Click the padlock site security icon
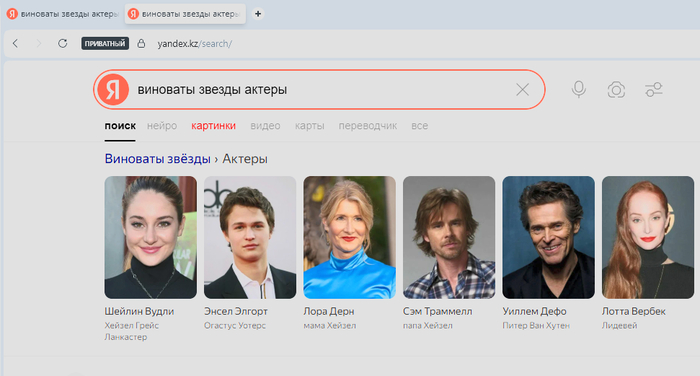 point(141,43)
